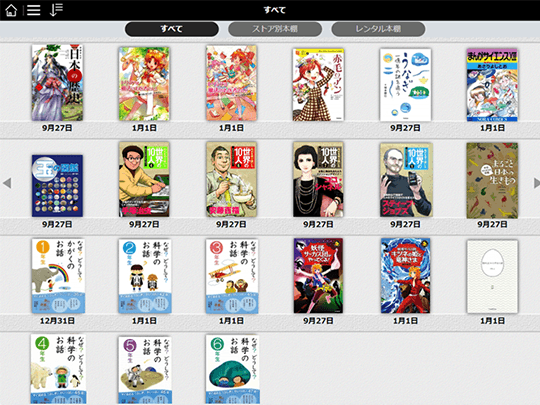Click the すべて title in header bar

pyautogui.click(x=274, y=10)
